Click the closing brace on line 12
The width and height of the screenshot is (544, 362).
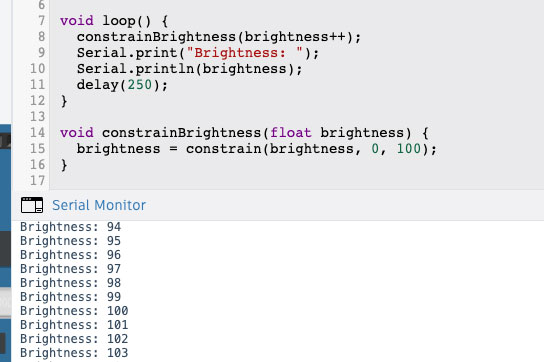coord(64,101)
